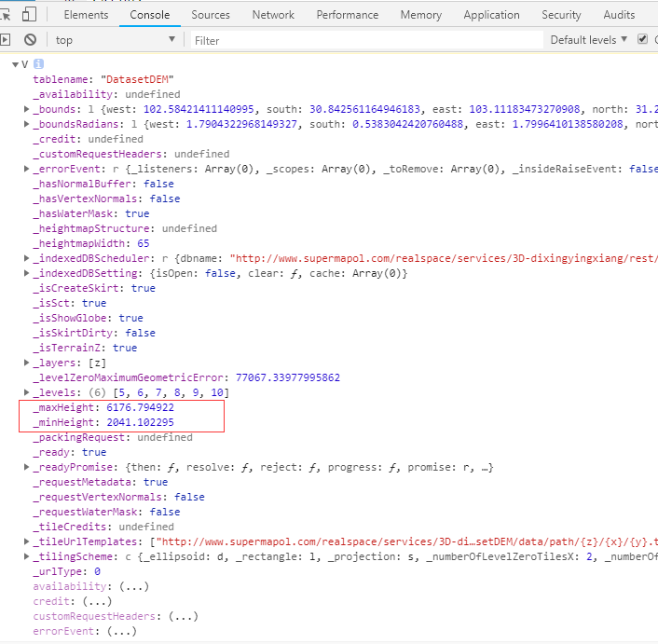Click the _requestWaterMask false value
The width and height of the screenshot is (658, 644).
[165, 512]
